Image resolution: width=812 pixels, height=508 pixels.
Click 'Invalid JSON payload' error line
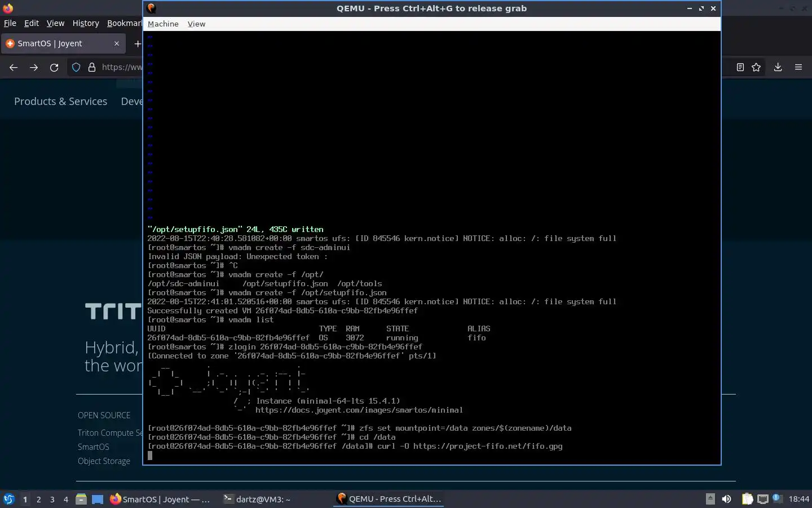tap(237, 256)
